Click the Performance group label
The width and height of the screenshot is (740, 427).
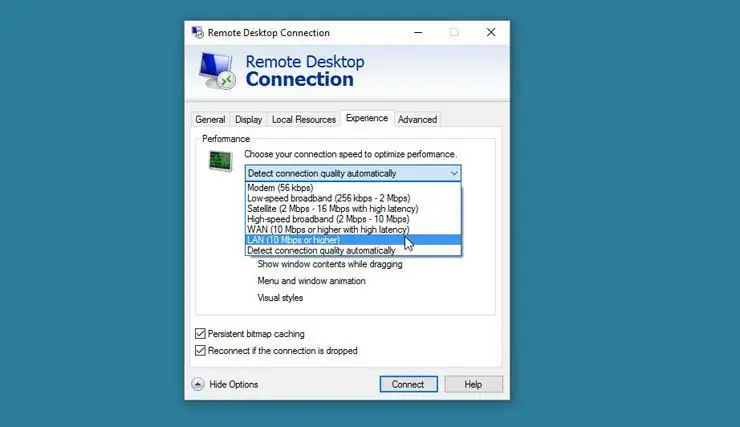pos(226,139)
